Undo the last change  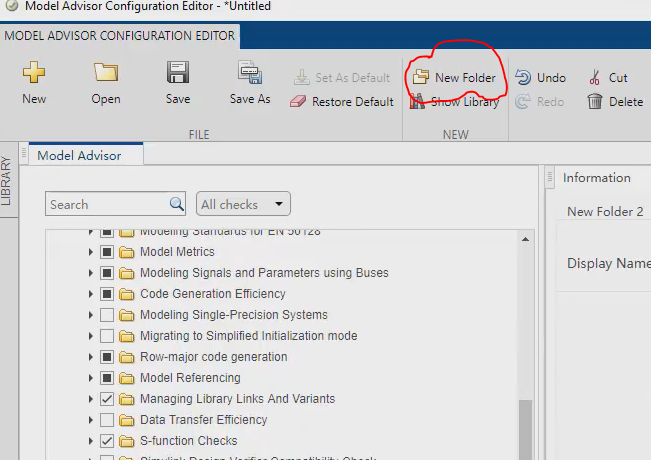coord(541,78)
